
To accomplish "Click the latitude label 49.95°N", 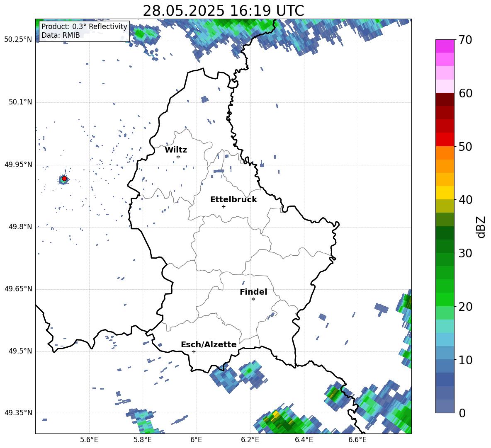I will point(18,165).
